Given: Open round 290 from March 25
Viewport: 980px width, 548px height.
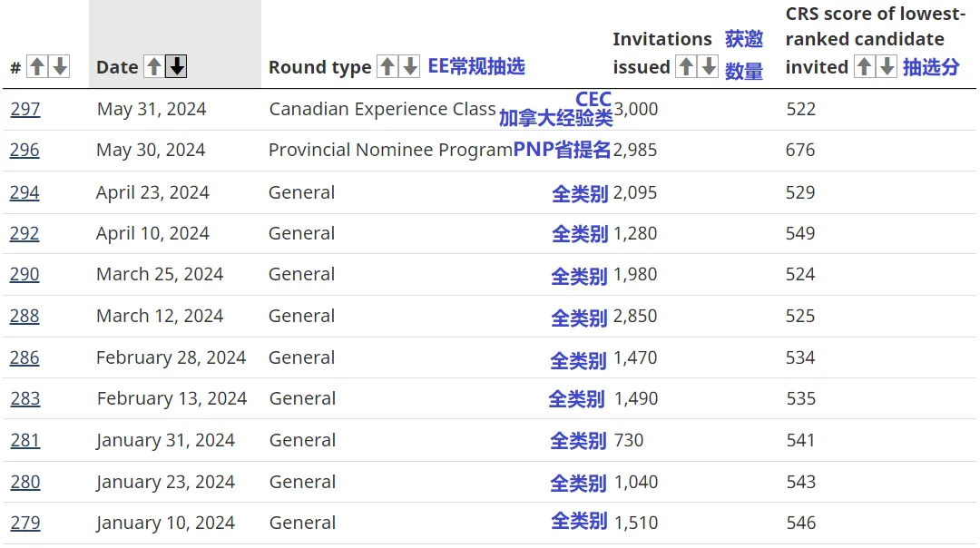Looking at the screenshot, I should click(24, 274).
